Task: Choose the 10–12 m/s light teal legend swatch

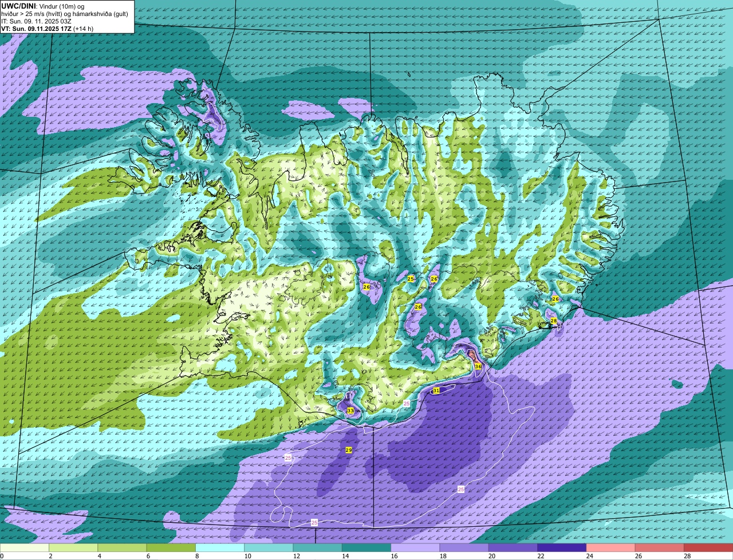Action: 269,548
